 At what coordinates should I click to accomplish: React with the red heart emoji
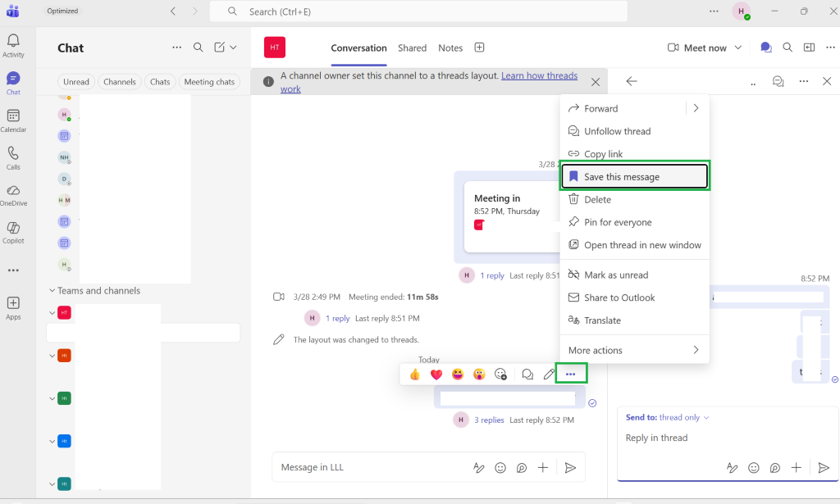(x=436, y=374)
